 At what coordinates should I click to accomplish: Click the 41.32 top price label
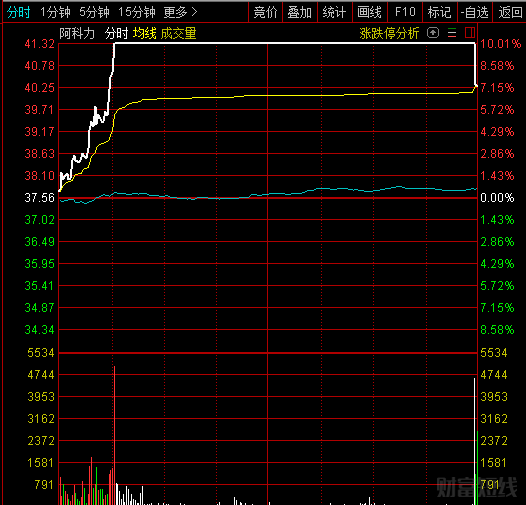(40, 44)
